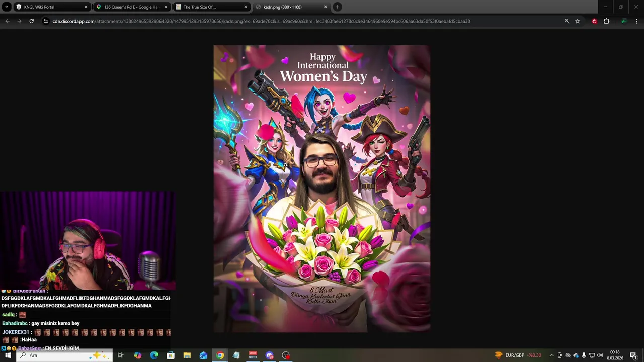Open Voicemeeter from the taskbar
644x362 pixels.
(253, 355)
